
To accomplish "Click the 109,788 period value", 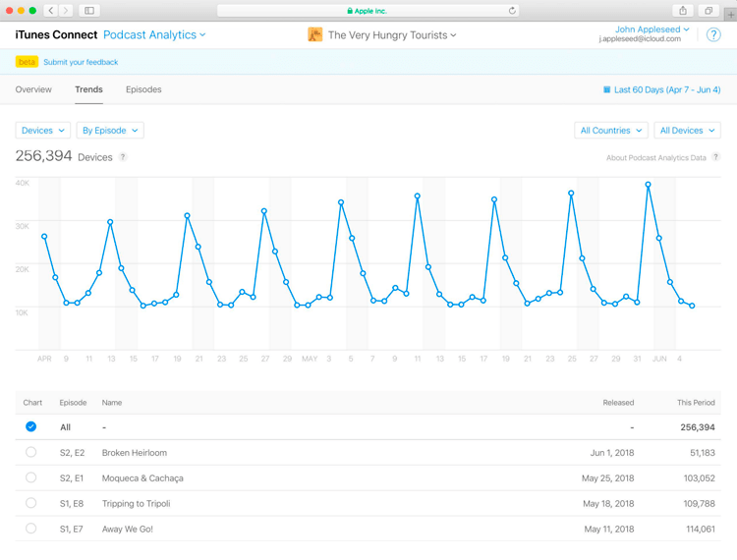I will coord(699,504).
